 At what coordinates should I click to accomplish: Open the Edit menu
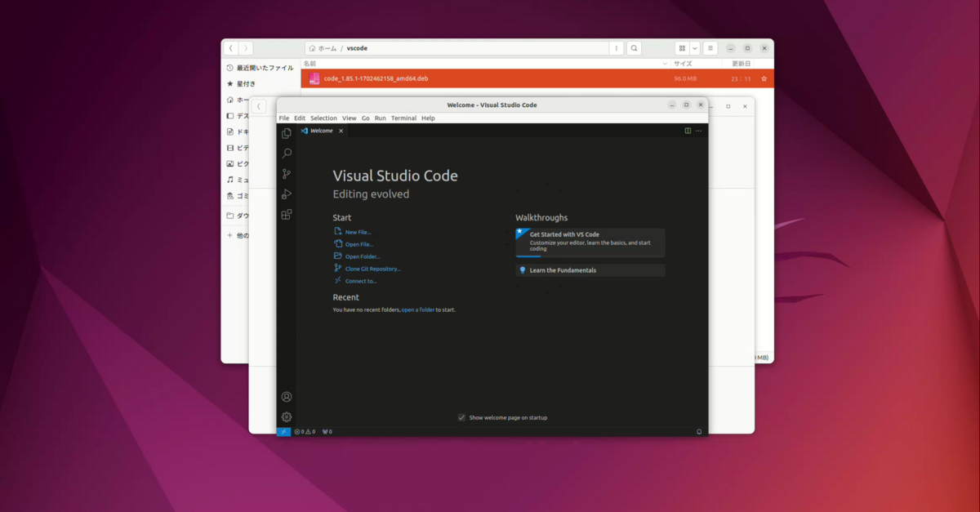pos(300,118)
